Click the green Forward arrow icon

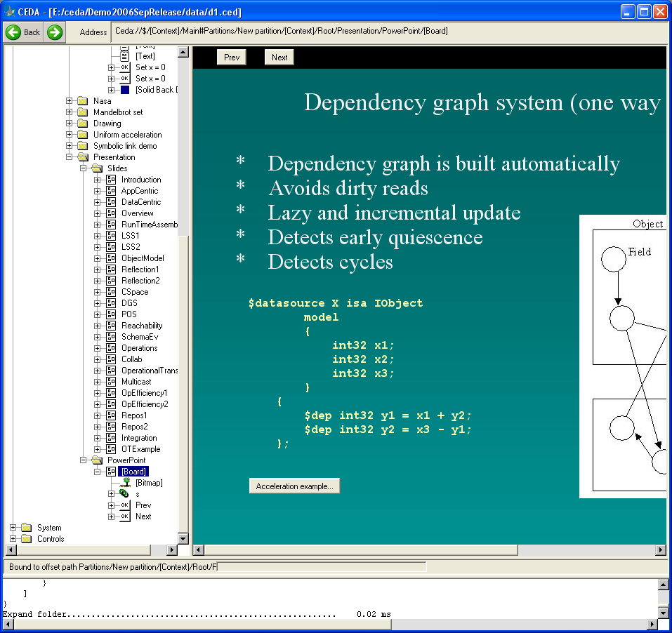coord(55,32)
